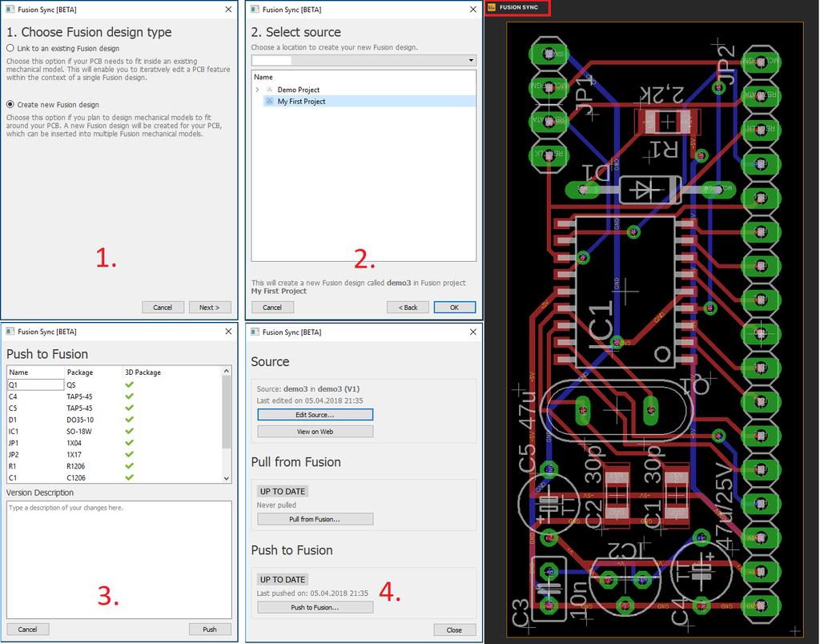Click the Package column header
The image size is (820, 644).
click(80, 372)
